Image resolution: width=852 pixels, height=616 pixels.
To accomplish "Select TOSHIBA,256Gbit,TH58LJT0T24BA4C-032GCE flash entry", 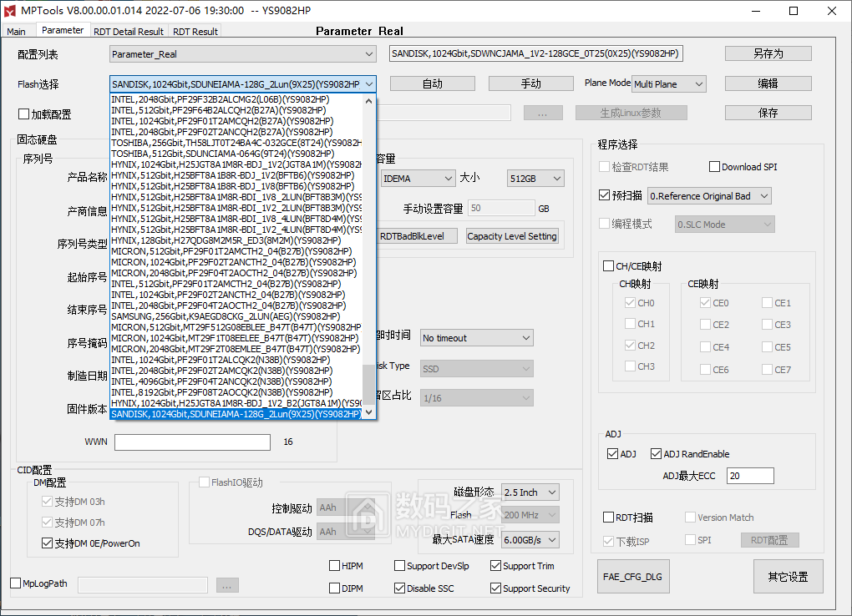I will [x=236, y=143].
